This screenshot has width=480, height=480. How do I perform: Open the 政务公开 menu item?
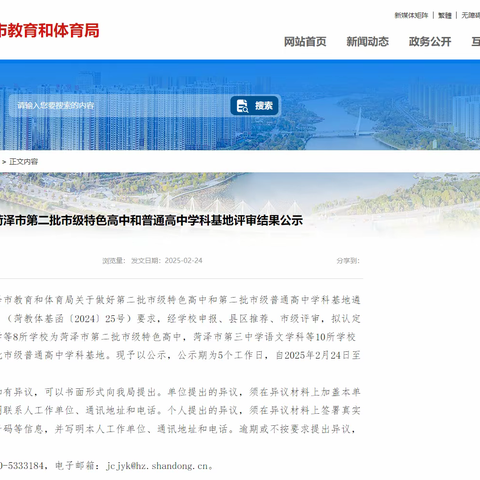click(x=430, y=42)
